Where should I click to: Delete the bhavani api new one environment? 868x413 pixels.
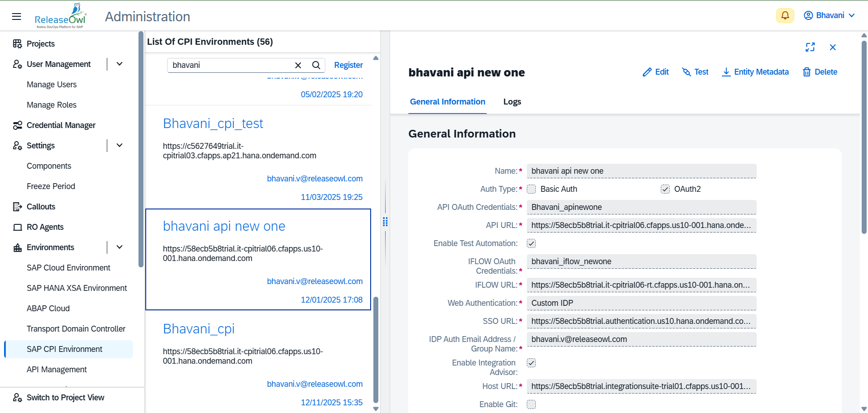point(820,72)
